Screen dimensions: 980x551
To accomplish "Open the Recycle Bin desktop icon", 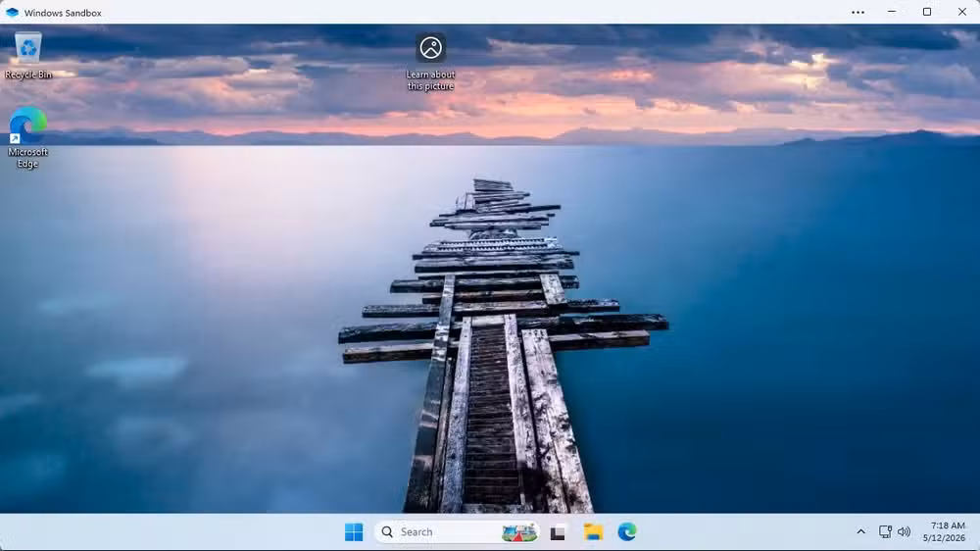I will tap(28, 47).
